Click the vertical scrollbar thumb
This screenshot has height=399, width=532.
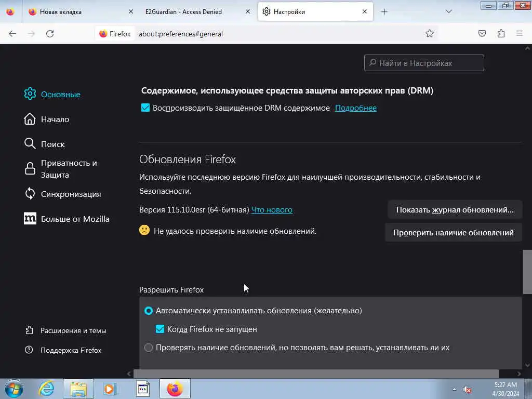pos(527,272)
